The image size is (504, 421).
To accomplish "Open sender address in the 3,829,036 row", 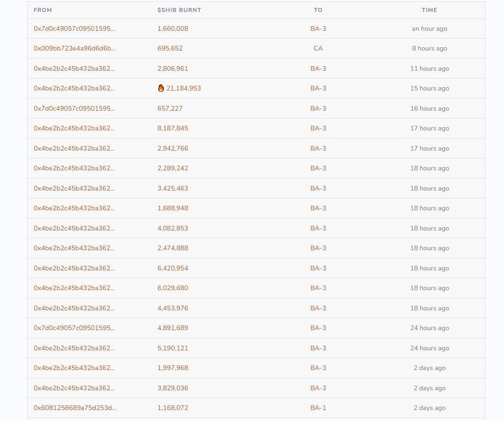I will [74, 388].
